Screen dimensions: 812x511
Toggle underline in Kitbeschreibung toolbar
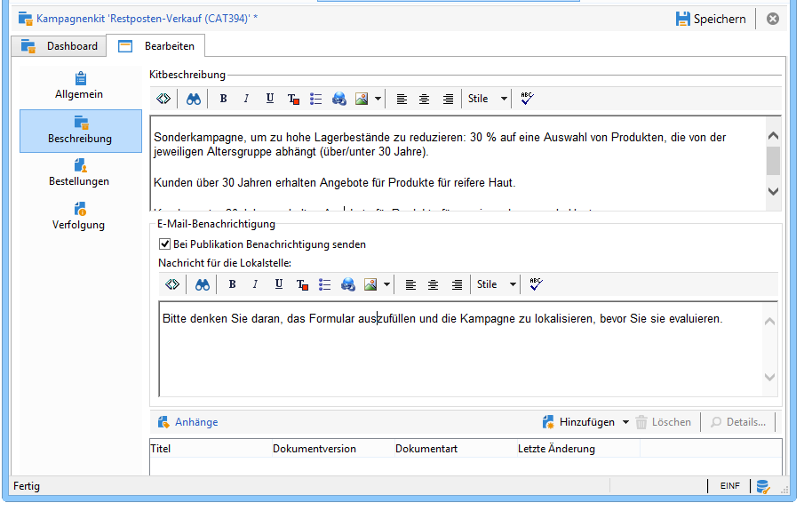coord(270,99)
